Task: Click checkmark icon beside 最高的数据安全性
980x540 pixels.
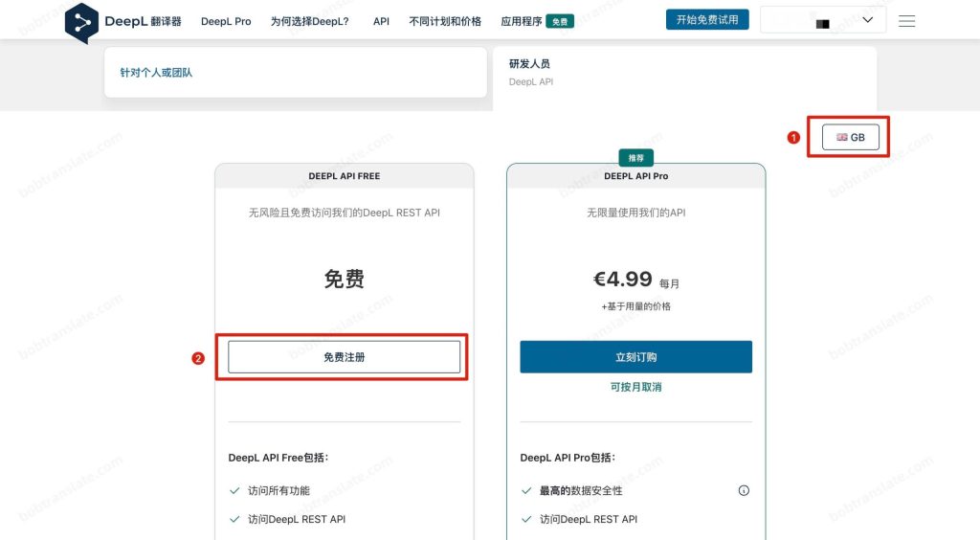Action: [x=526, y=490]
